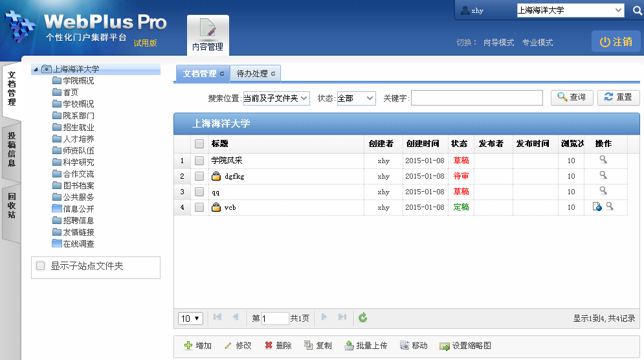Click the 注销 logout button
Viewport: 644px width, 360px height.
[x=616, y=41]
